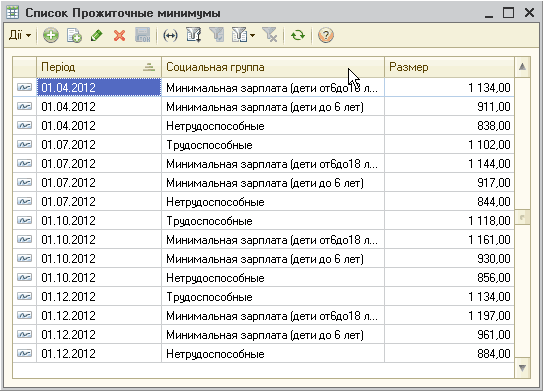Maximize the Список Прожиточные минимумы window
The width and height of the screenshot is (543, 391).
click(x=508, y=13)
